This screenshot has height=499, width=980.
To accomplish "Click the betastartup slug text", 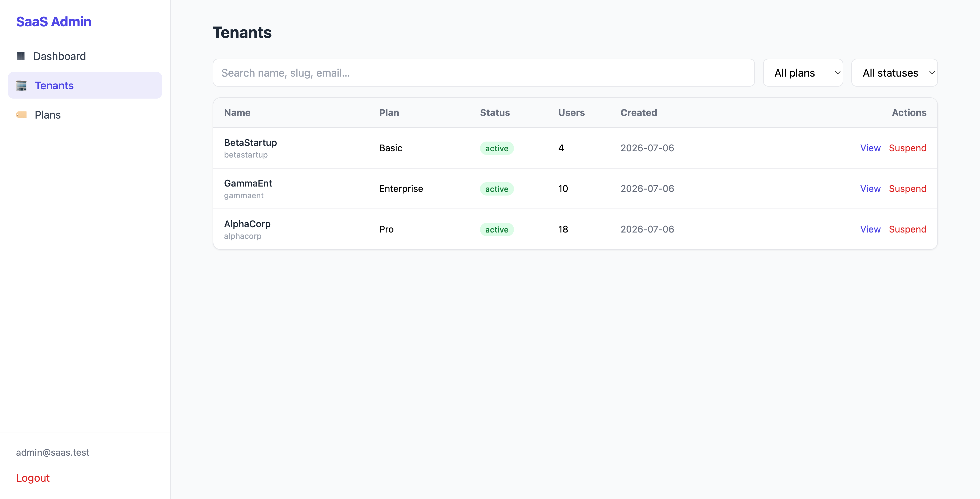I will (x=246, y=155).
